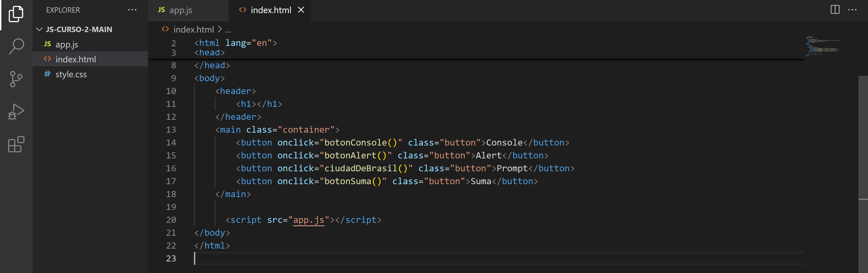Viewport: 868px width, 273px height.
Task: Click the h1 tag on line 11
Action: [259, 104]
